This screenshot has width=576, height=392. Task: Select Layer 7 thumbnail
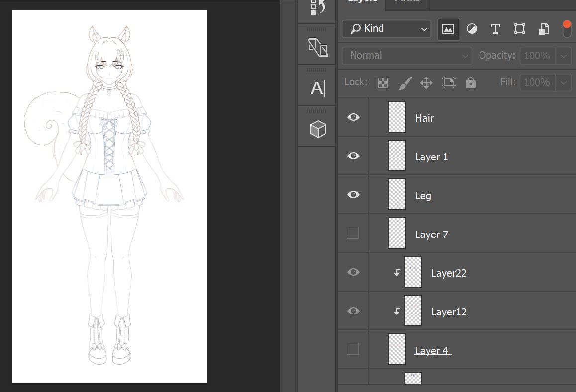397,233
